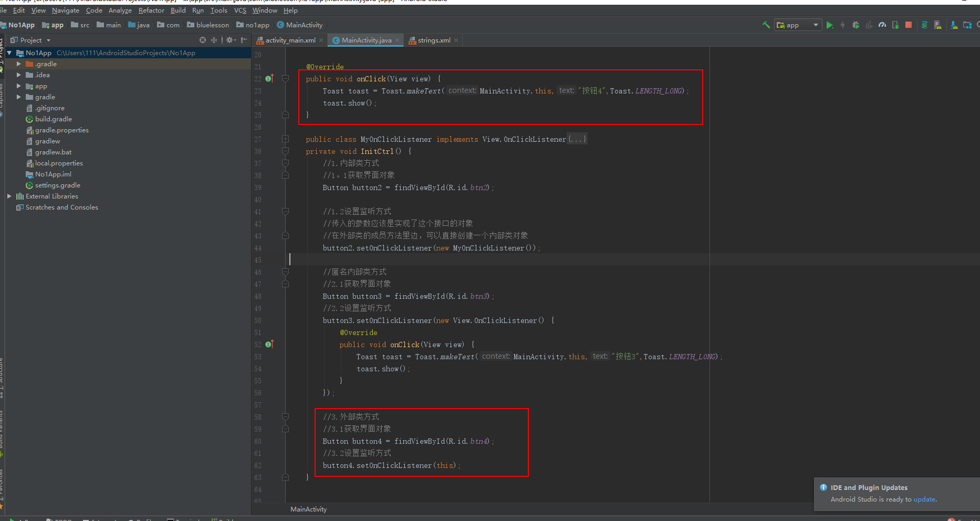Open Project panel settings gear

[231, 40]
